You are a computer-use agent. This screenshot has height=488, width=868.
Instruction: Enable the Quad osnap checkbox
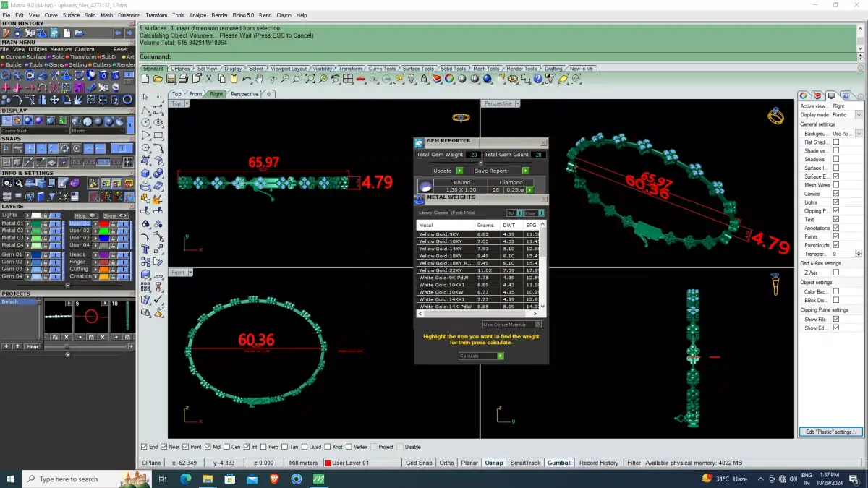click(305, 447)
